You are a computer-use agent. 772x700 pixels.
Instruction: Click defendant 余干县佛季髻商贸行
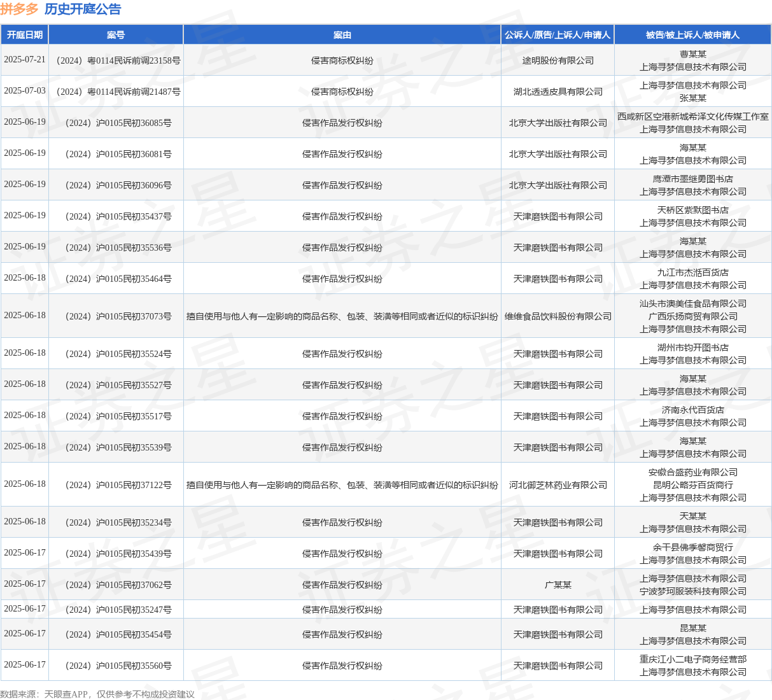pyautogui.click(x=693, y=547)
